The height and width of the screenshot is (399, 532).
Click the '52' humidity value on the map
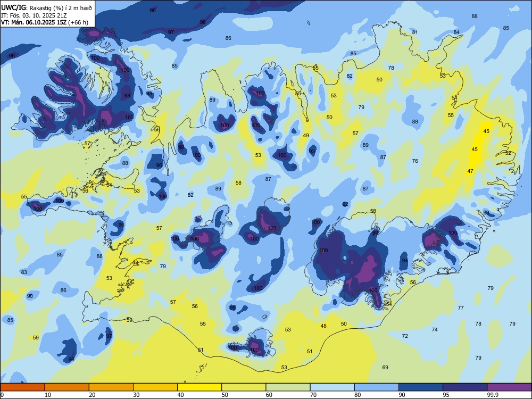click(508, 153)
